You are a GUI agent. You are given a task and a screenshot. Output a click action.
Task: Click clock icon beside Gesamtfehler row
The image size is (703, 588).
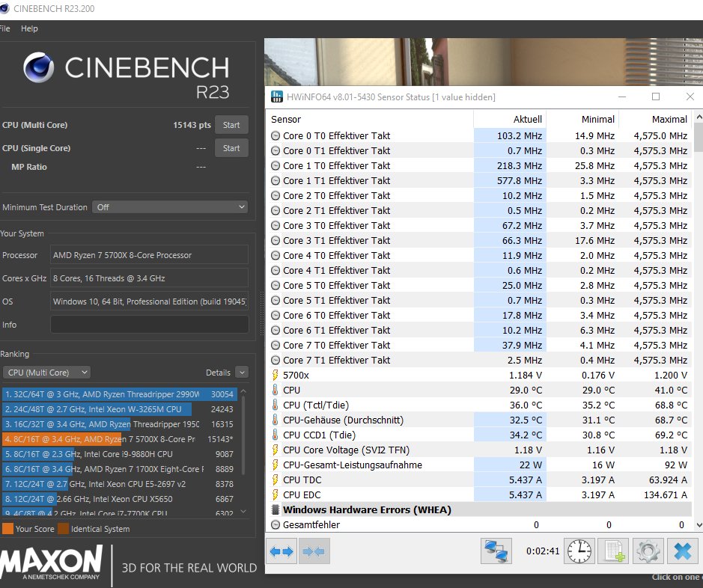[276, 525]
